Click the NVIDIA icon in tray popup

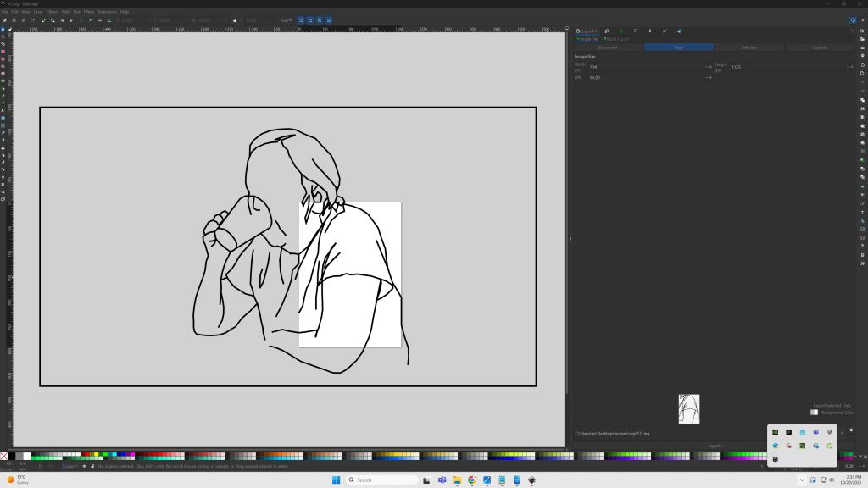click(x=775, y=432)
